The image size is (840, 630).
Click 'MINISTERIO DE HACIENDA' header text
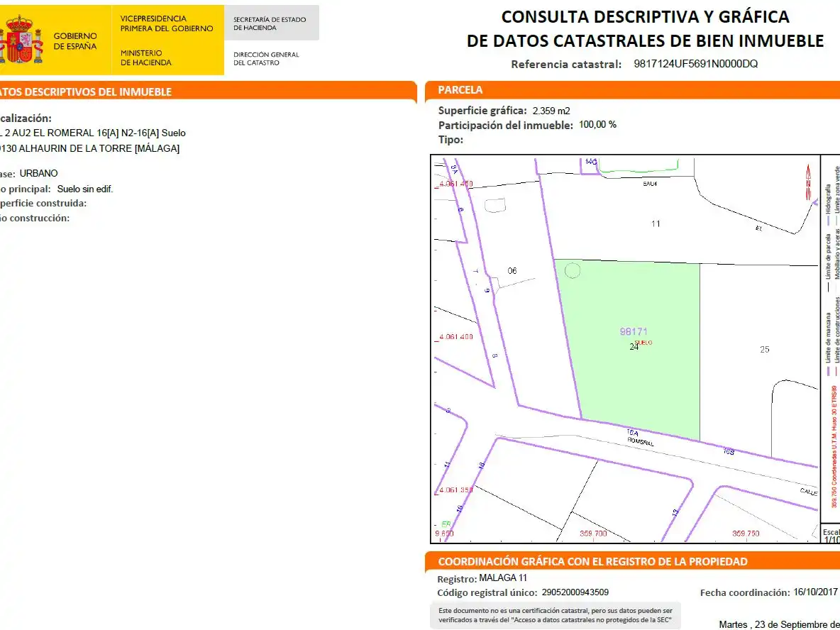pos(145,58)
